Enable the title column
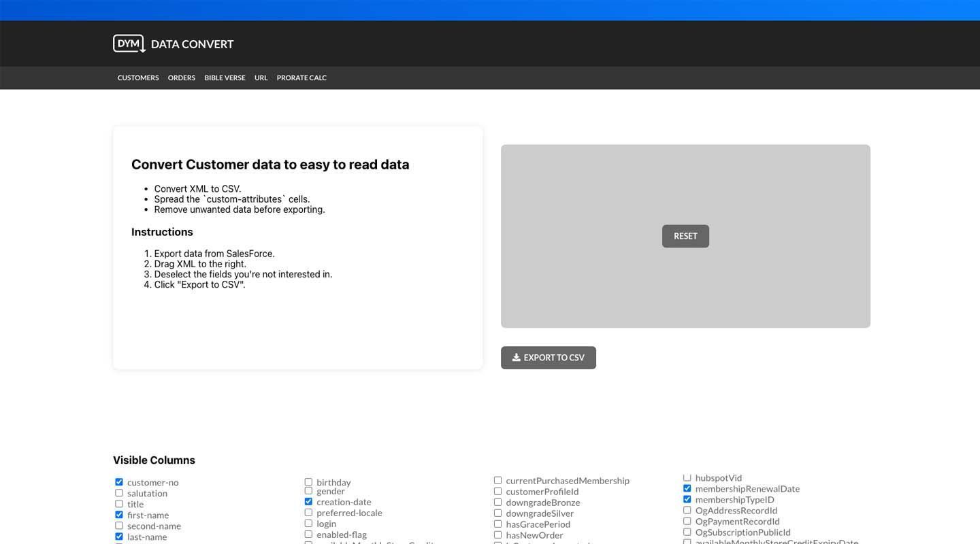980x544 pixels. tap(118, 503)
